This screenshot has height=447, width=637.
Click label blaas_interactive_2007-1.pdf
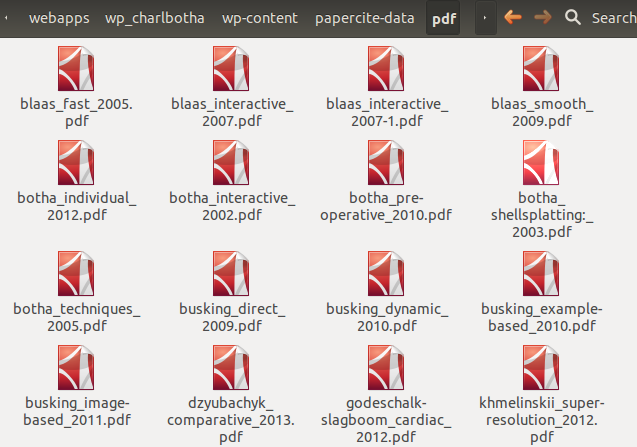point(387,113)
